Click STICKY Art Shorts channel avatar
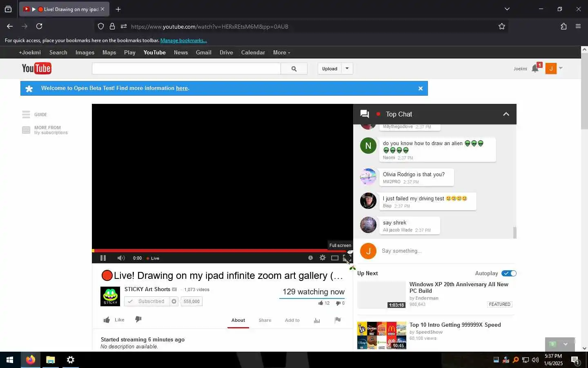This screenshot has width=588, height=368. tap(110, 296)
